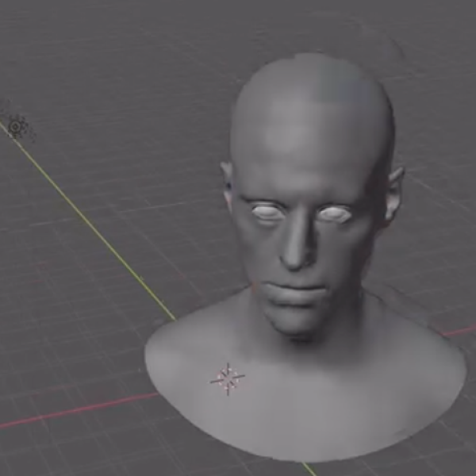Viewport: 476px width, 476px height.
Task: Select the ear on the image's right side
Action: tap(393, 194)
